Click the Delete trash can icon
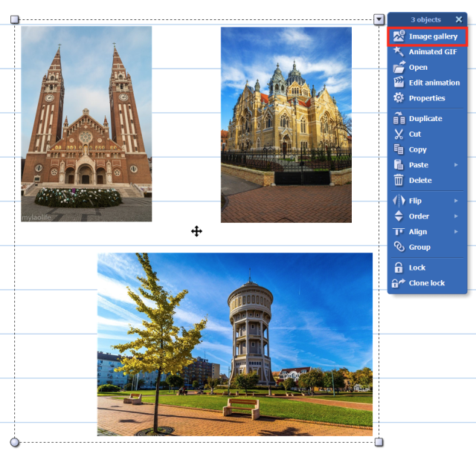The width and height of the screenshot is (476, 457). (399, 181)
